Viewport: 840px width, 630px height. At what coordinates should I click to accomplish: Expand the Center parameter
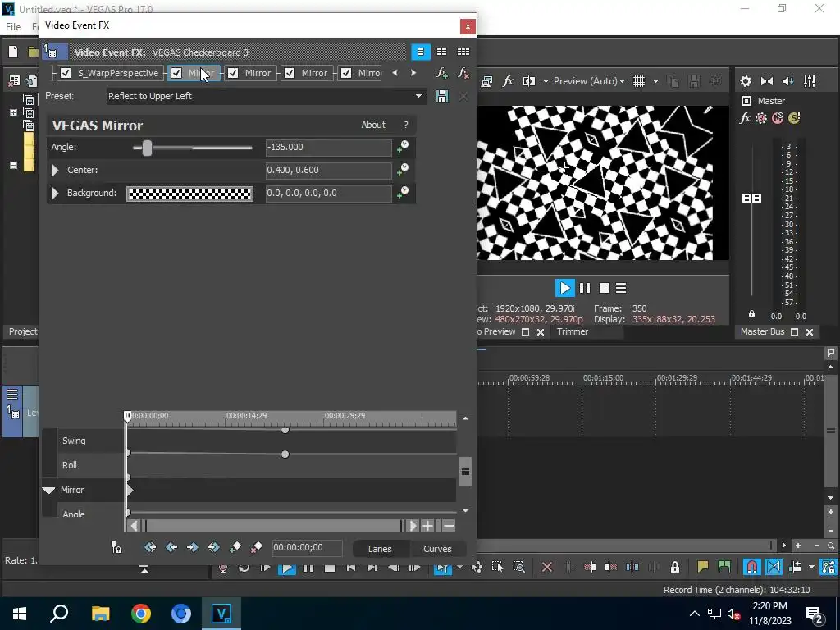55,171
